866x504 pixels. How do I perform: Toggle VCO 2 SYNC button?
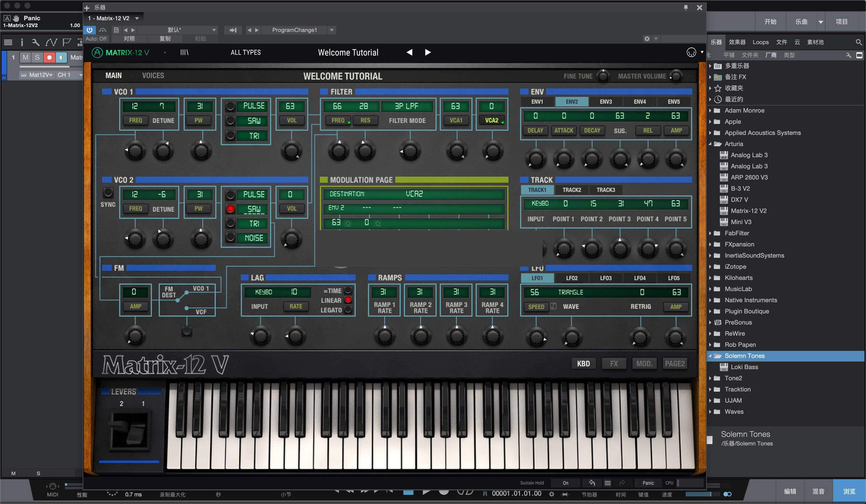(x=108, y=192)
